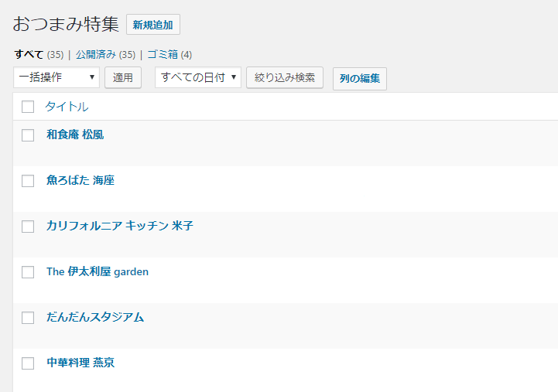Click the 絞り込み検索 filter button
The height and width of the screenshot is (392, 558).
pyautogui.click(x=284, y=77)
